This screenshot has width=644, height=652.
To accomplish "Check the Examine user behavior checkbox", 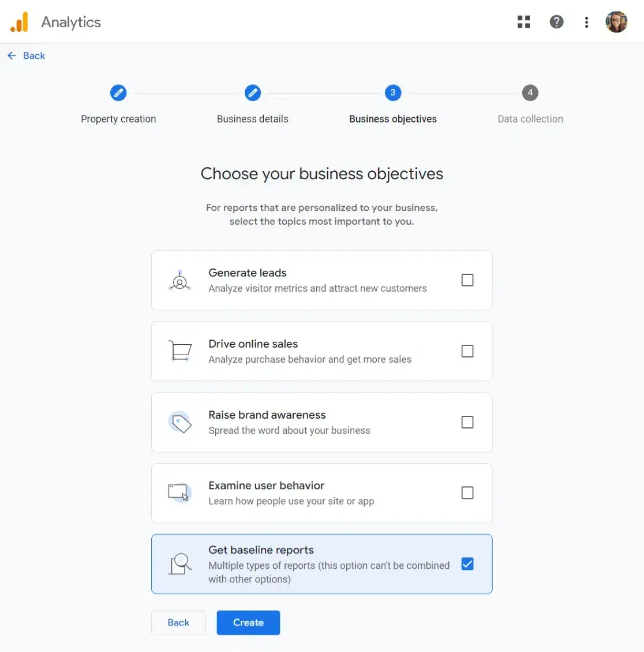I will click(467, 493).
